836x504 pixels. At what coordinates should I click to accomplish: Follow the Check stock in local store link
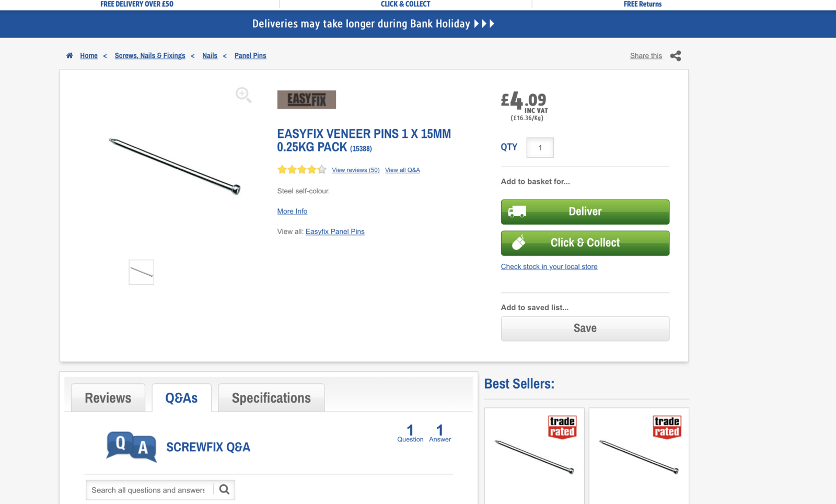[549, 267]
